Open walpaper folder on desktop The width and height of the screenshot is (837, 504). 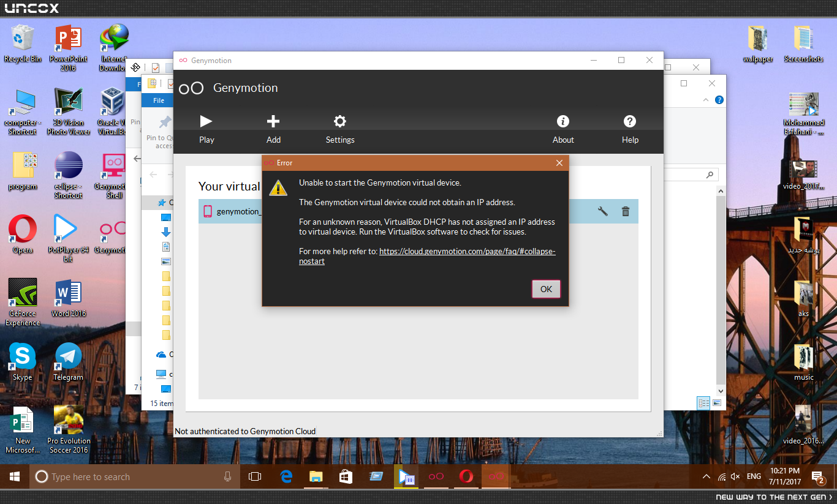(x=758, y=44)
